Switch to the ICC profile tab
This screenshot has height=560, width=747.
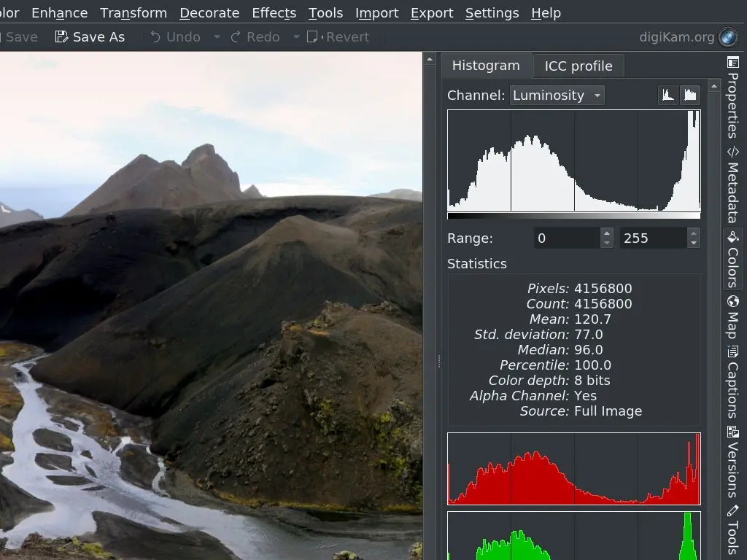click(578, 66)
